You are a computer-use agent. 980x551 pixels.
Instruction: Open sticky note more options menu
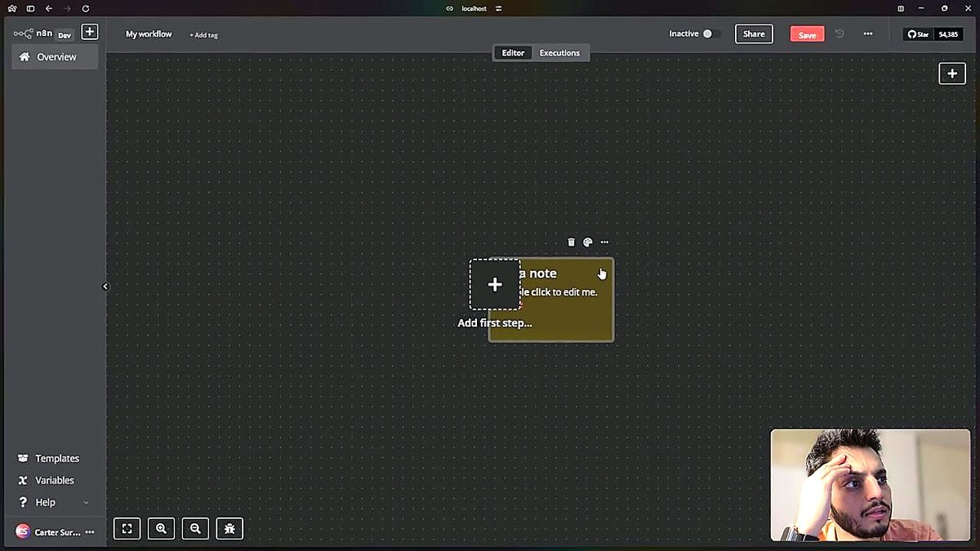604,242
